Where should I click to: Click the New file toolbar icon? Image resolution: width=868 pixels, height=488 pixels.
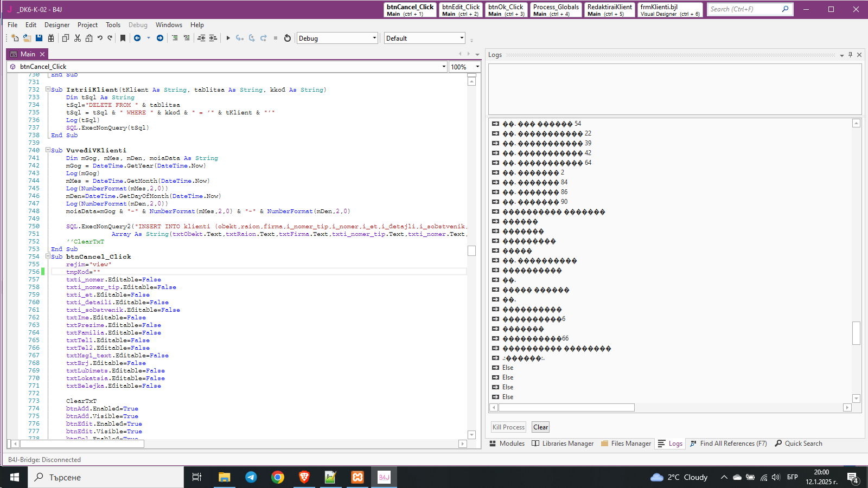click(x=15, y=38)
